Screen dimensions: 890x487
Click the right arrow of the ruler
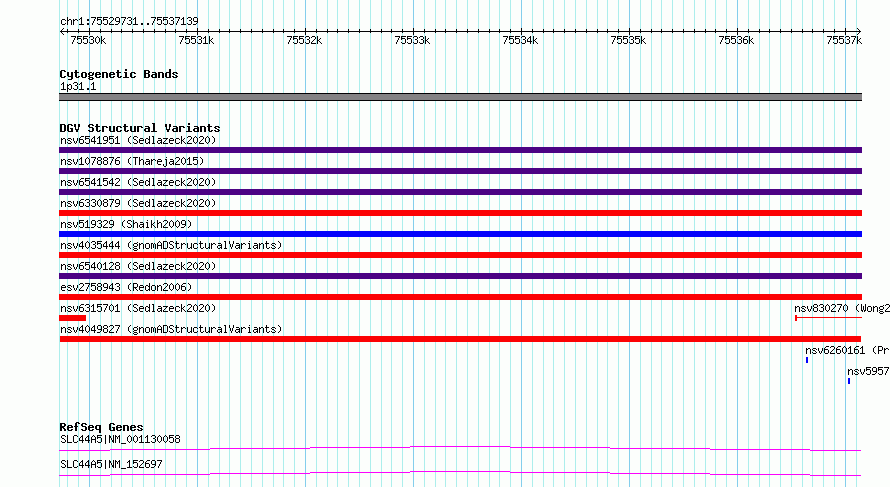pyautogui.click(x=859, y=32)
